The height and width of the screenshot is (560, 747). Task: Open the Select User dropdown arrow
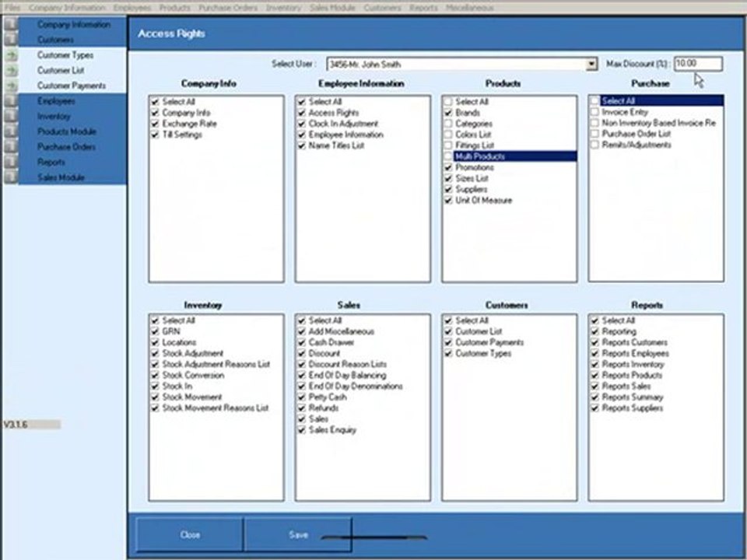(591, 64)
